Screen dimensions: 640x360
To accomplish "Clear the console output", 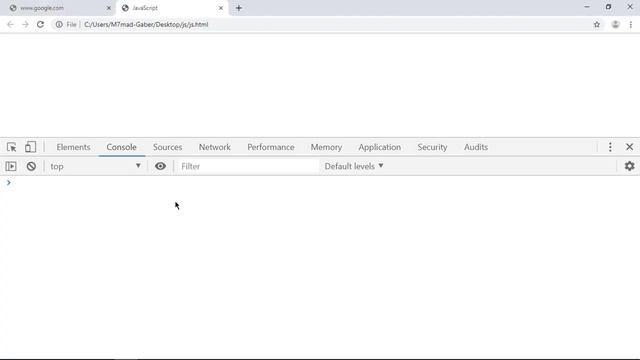I will (x=31, y=166).
